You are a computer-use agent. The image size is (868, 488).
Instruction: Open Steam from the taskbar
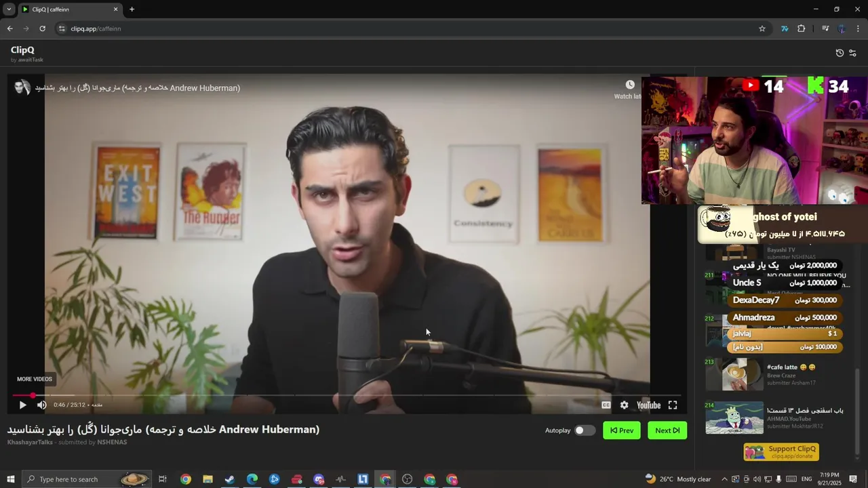click(x=230, y=479)
